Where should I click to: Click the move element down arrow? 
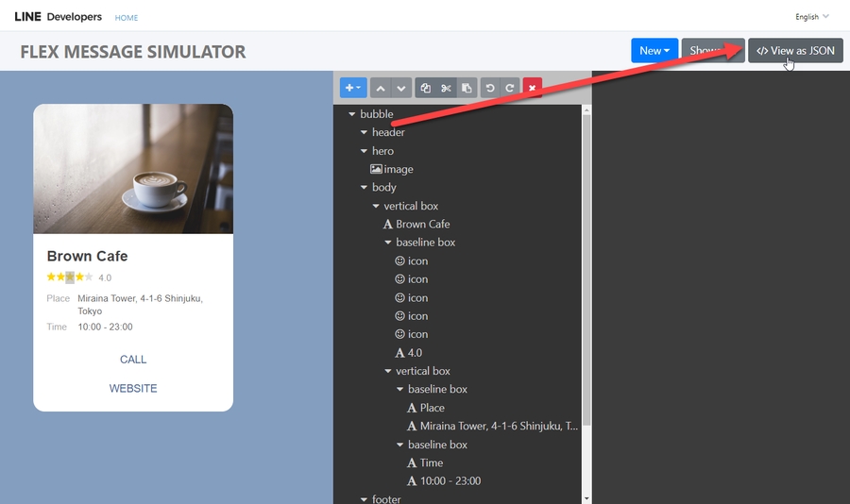click(x=401, y=88)
